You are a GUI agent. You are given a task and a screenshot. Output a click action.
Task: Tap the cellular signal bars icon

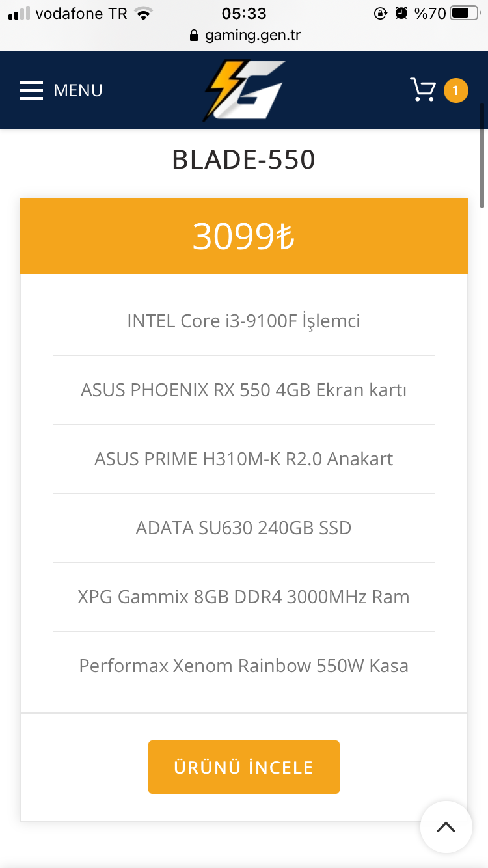20,13
